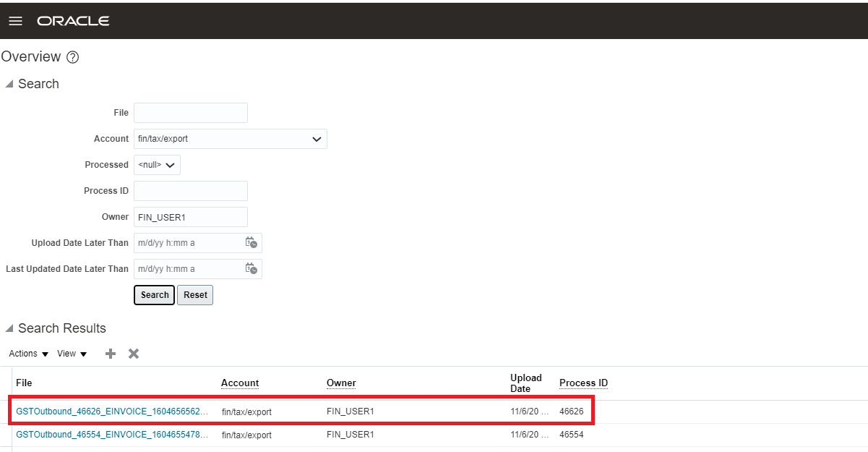Open the Actions menu
Screen dimensions: 868x452
pyautogui.click(x=28, y=354)
